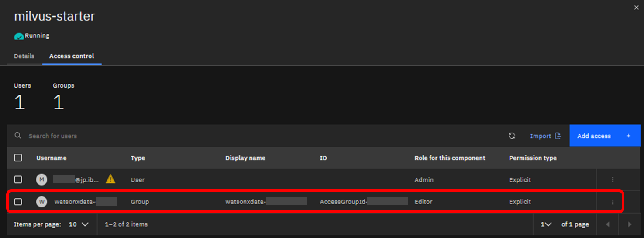This screenshot has width=644, height=238.
Task: Open the items per page dropdown
Action: (79, 224)
